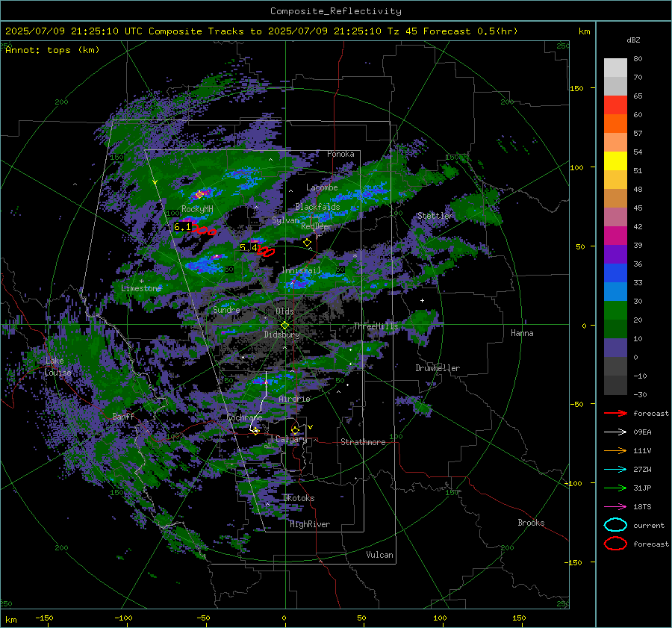Click the cyan 27ZW track arrow

coord(615,470)
